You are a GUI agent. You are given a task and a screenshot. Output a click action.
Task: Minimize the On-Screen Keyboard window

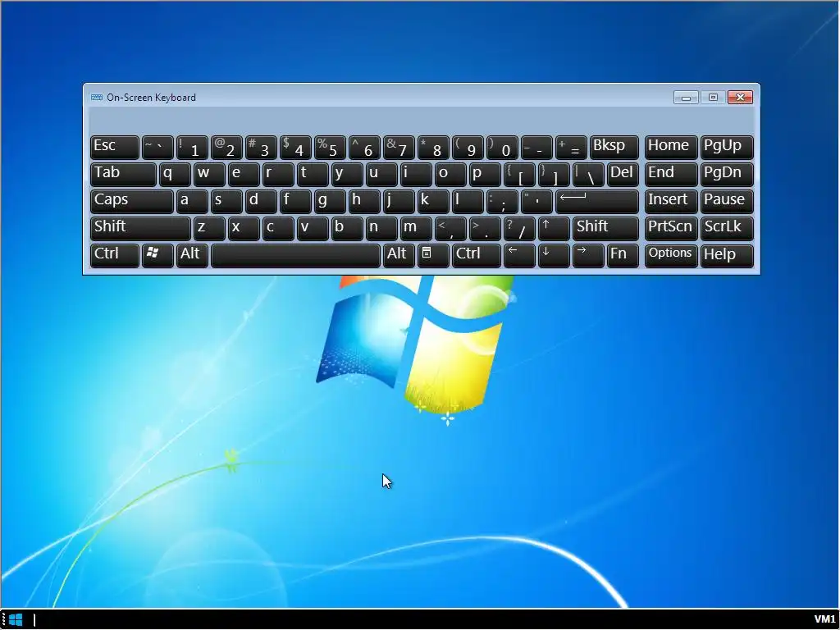pos(686,98)
